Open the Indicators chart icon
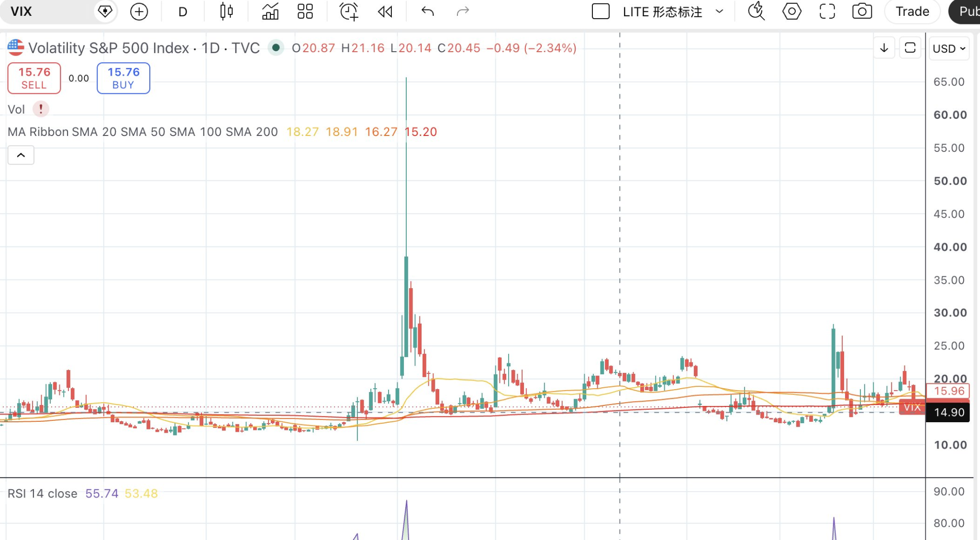The height and width of the screenshot is (540, 980). pos(270,11)
